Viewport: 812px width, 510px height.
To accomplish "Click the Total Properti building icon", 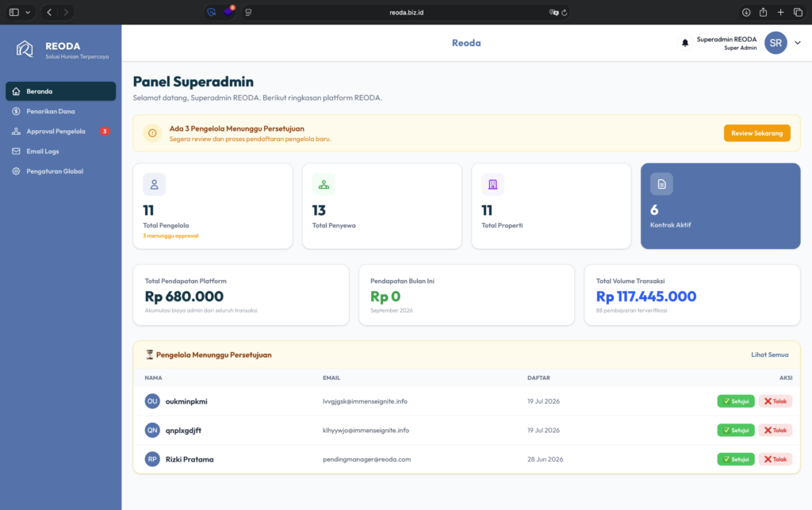I will pos(492,184).
